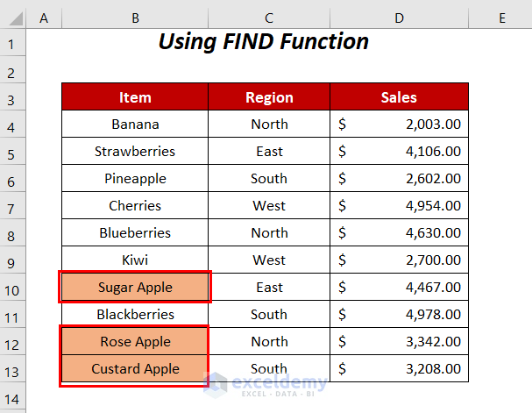Image resolution: width=532 pixels, height=413 pixels.
Task: Click the column A header
Action: click(x=44, y=18)
